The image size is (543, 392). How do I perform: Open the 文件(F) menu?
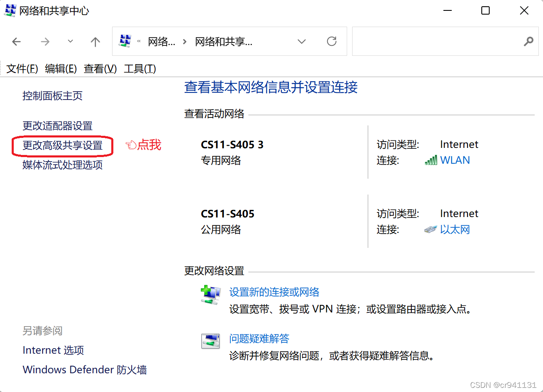tap(22, 69)
